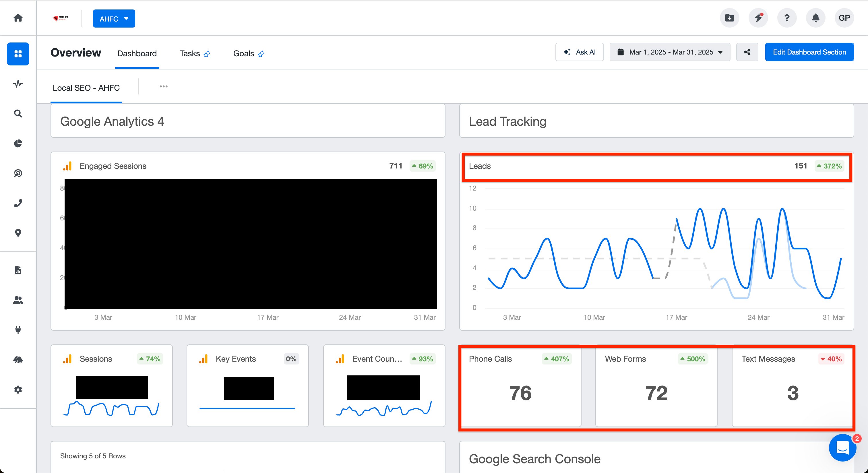Click the share icon button
Screen dimensions: 868x473
(x=747, y=52)
